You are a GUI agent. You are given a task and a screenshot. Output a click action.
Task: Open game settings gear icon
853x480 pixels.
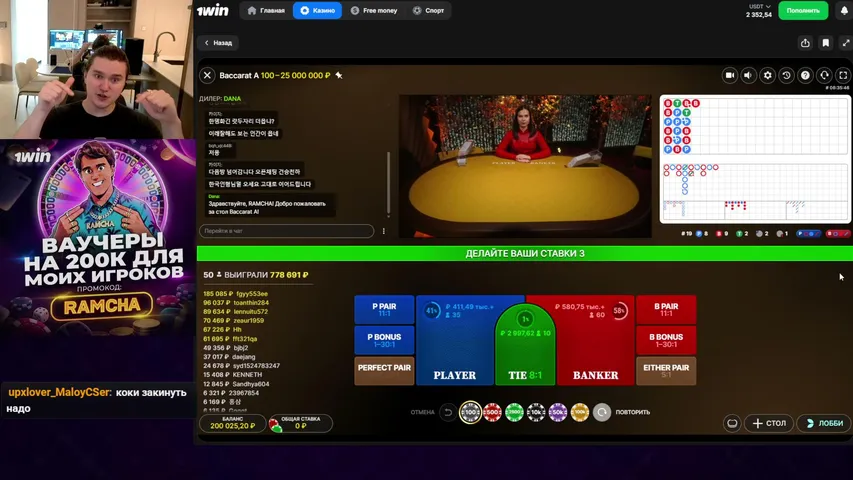click(768, 75)
